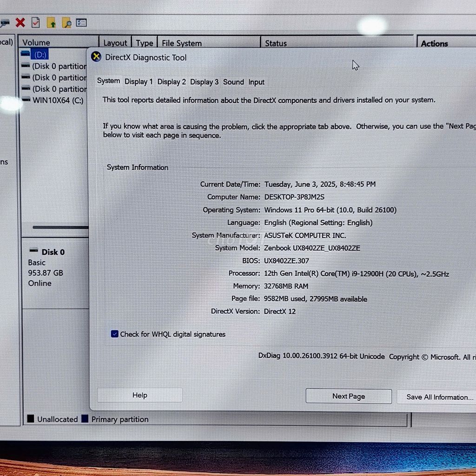476x476 pixels.
Task: Click the checklist view settings toolbar icon
Action: pyautogui.click(x=81, y=23)
